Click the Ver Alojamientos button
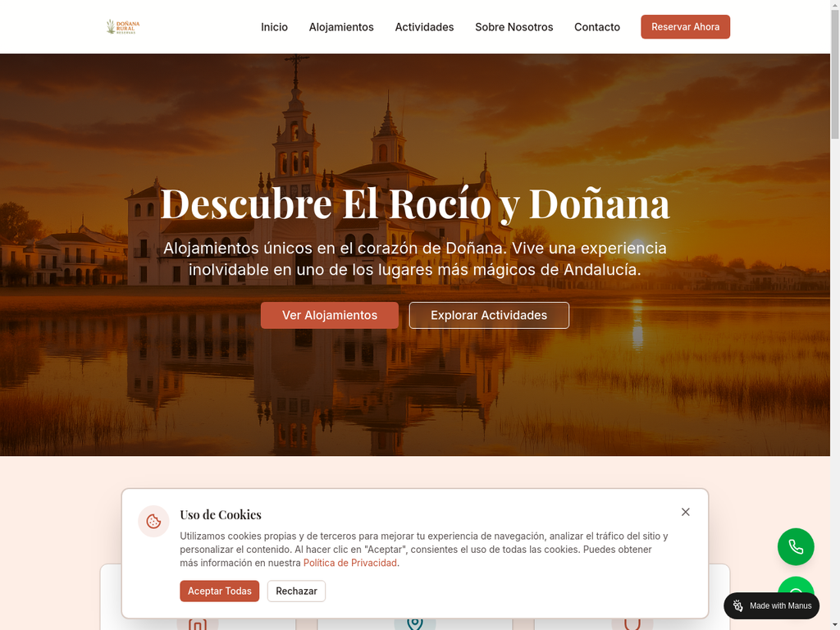 [330, 315]
